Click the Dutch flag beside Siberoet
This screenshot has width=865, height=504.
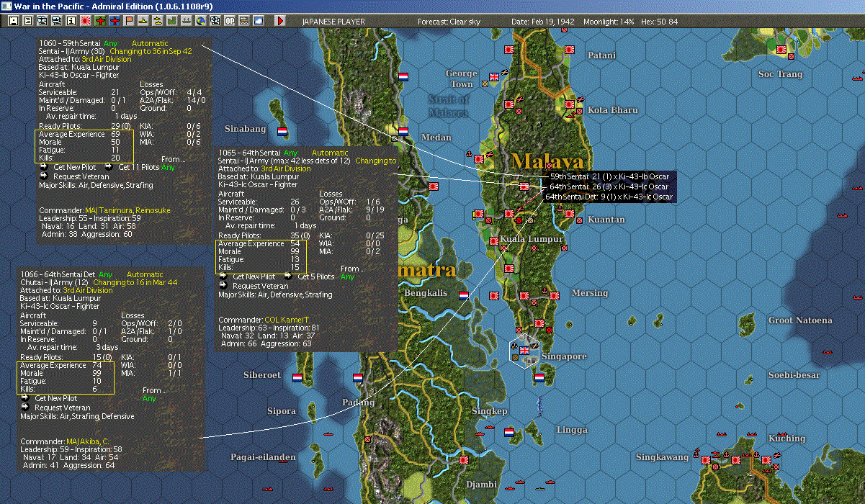[297, 377]
